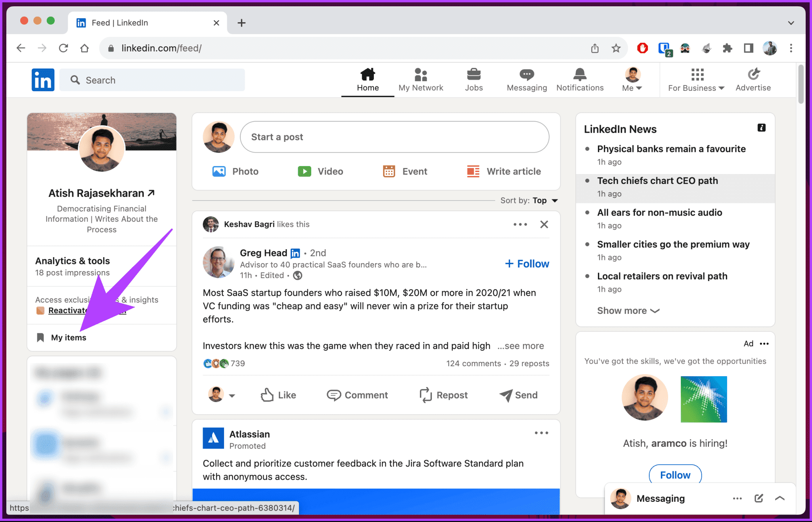Click Start a post input field
This screenshot has width=812, height=522.
point(395,137)
